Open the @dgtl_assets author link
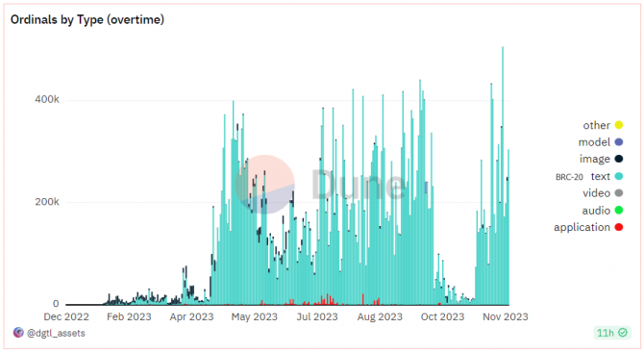 [56, 333]
